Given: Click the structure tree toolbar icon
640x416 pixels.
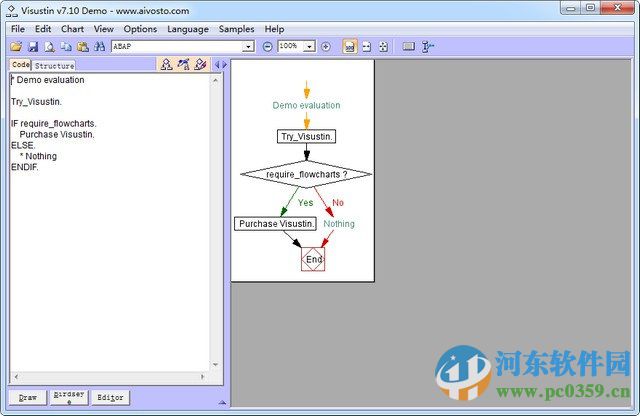Looking at the screenshot, I should coord(427,47).
